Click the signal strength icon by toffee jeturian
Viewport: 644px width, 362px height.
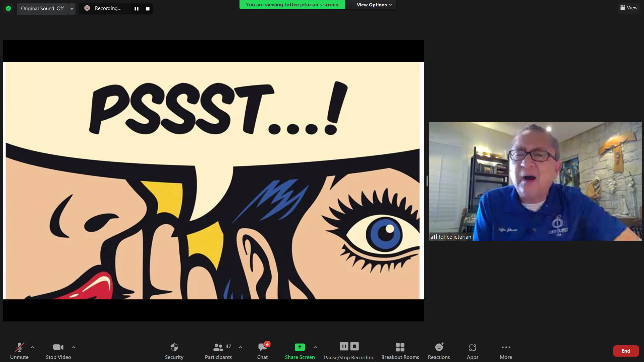(434, 237)
